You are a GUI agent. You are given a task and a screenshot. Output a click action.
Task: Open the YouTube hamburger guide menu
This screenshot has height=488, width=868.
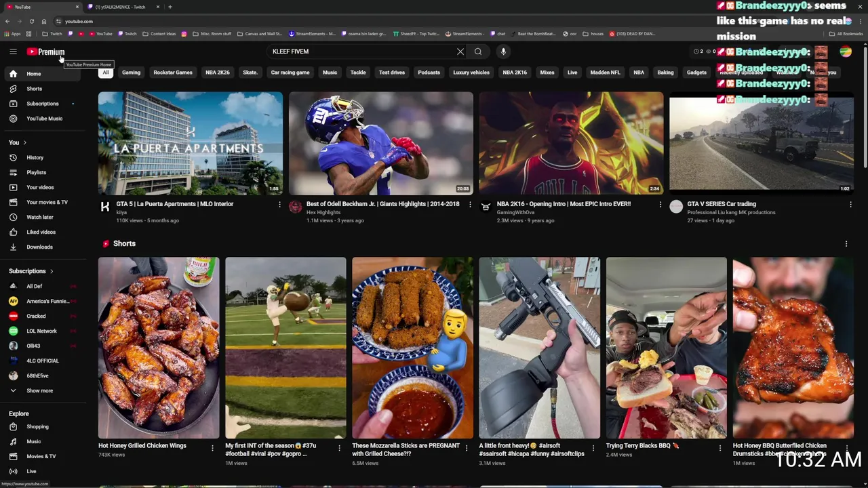[x=13, y=52]
